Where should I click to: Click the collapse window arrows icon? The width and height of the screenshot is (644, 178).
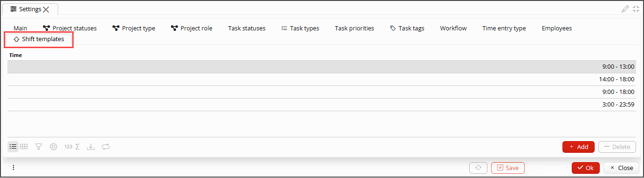636,9
